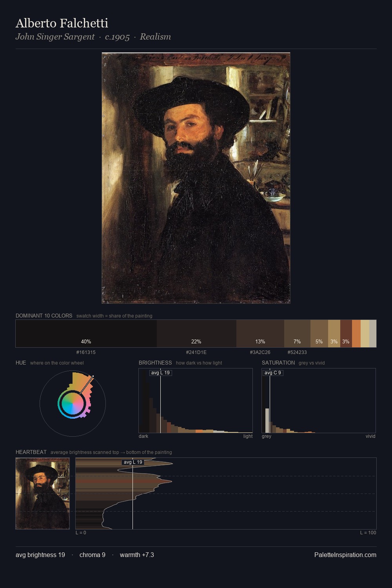The height and width of the screenshot is (588, 392).
Task: Click the 'L = 0' axis label
Action: (x=81, y=533)
